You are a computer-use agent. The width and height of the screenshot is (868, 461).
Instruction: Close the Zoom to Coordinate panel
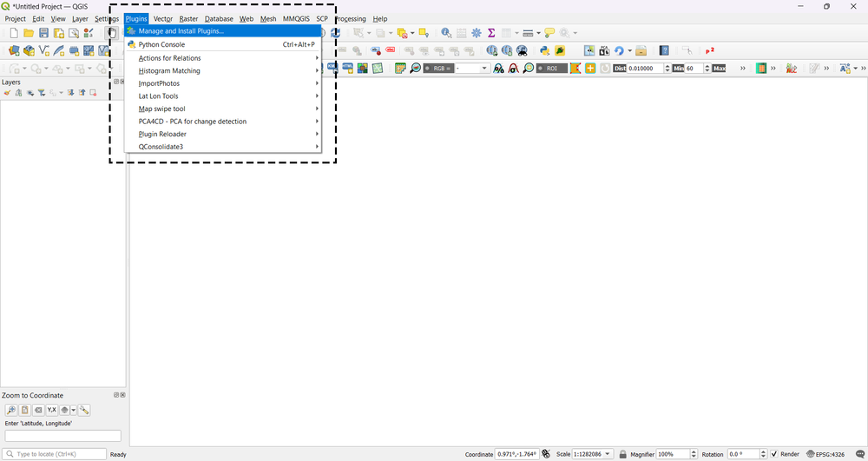point(123,395)
